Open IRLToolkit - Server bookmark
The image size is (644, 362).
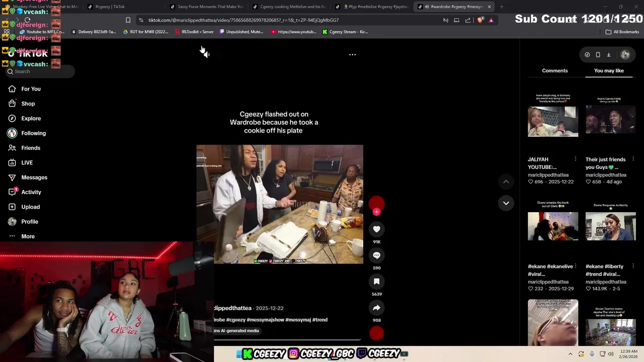194,32
